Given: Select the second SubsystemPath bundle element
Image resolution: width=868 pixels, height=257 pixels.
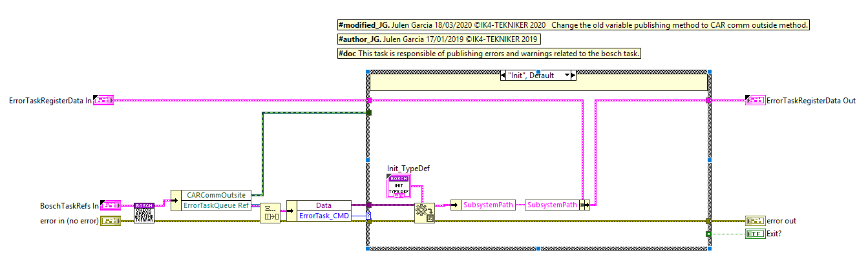Looking at the screenshot, I should pos(552,205).
